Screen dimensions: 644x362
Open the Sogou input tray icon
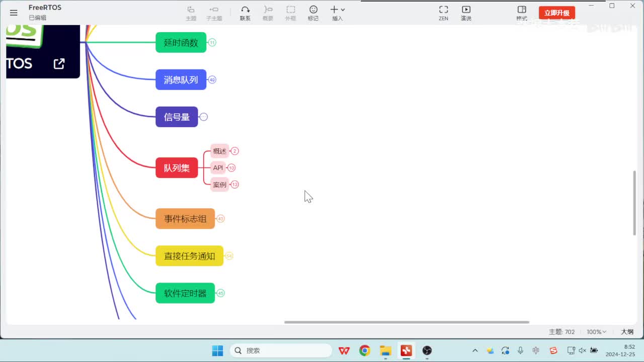point(553,350)
